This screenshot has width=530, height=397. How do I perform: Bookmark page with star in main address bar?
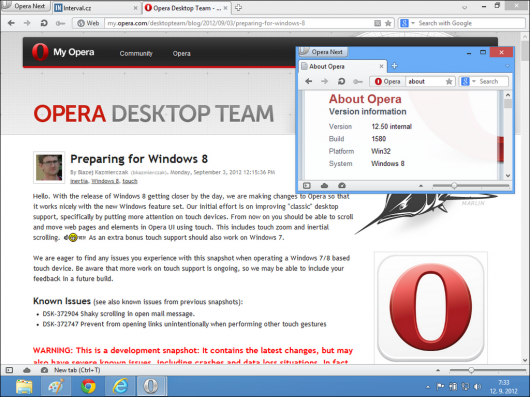pos(388,23)
